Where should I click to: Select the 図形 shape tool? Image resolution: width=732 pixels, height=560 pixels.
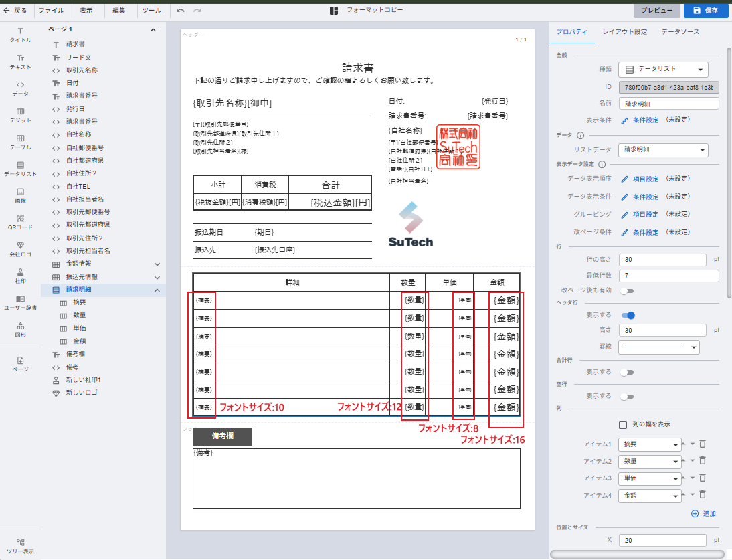click(x=20, y=329)
